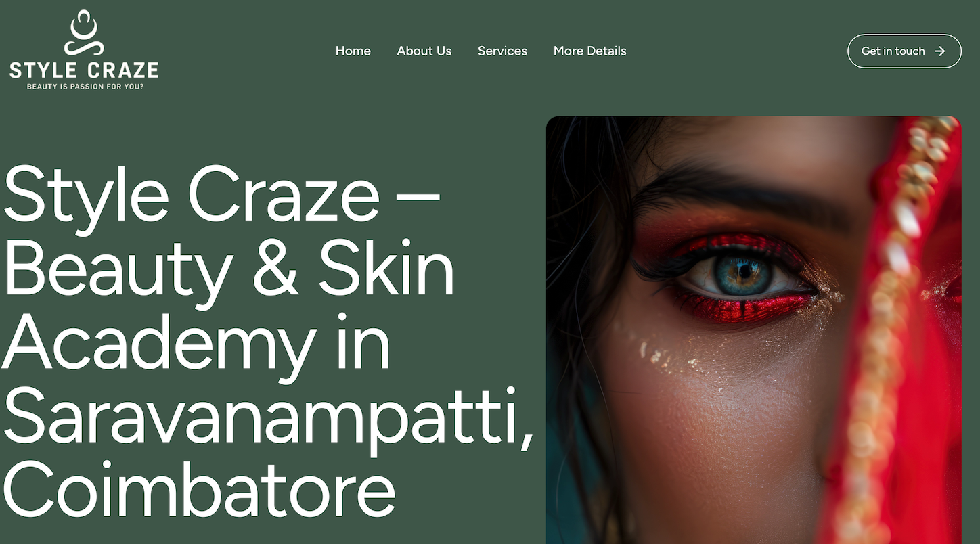
Task: Click the words Academy in
Action: [196, 344]
